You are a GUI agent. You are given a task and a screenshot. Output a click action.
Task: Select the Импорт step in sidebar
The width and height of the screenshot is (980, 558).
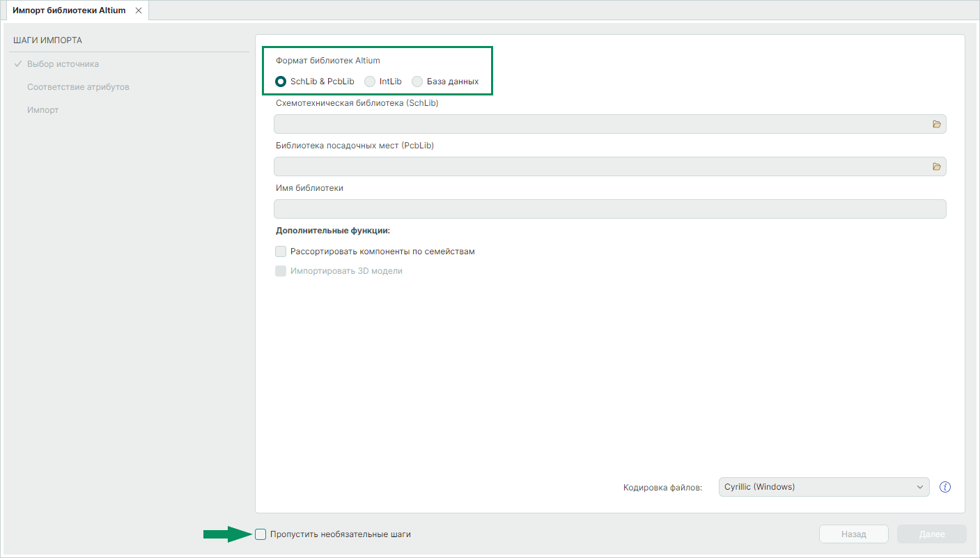pos(43,110)
